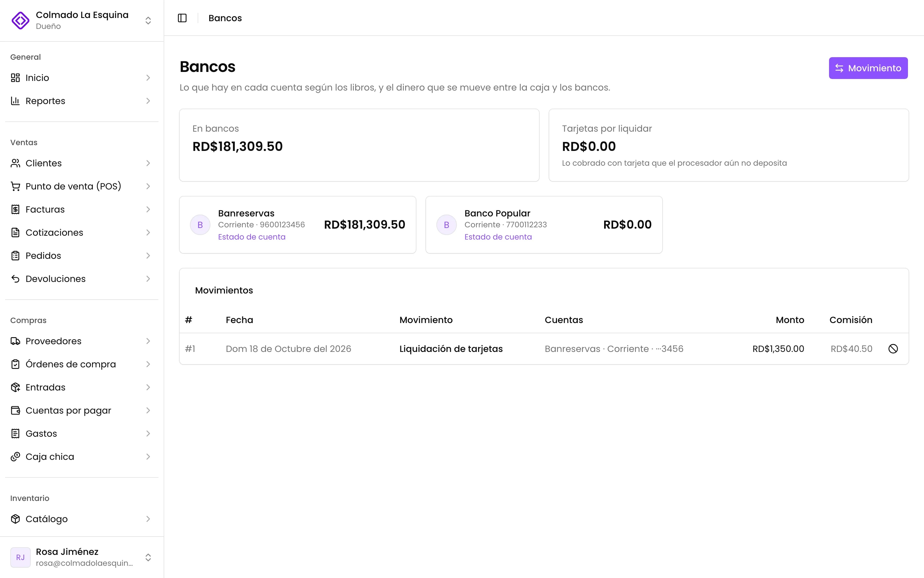Expand the Clientes chevron
Screen dimensions: 924x578
(148, 163)
